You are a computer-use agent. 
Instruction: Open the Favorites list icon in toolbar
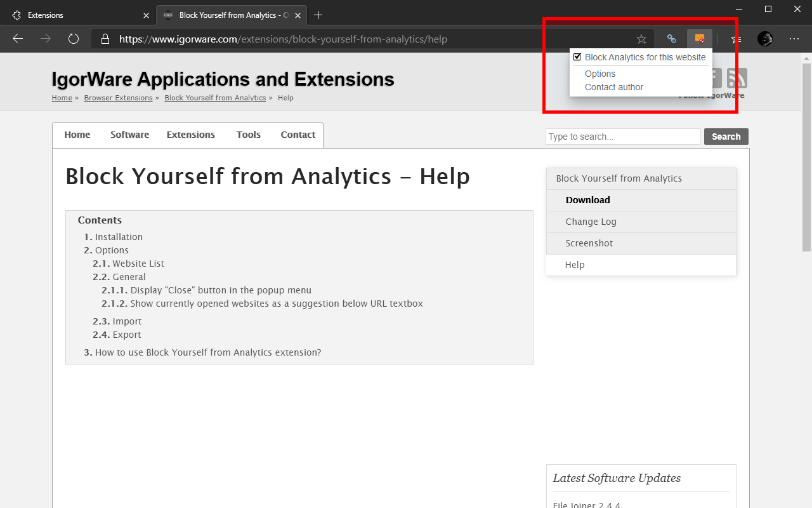point(736,39)
